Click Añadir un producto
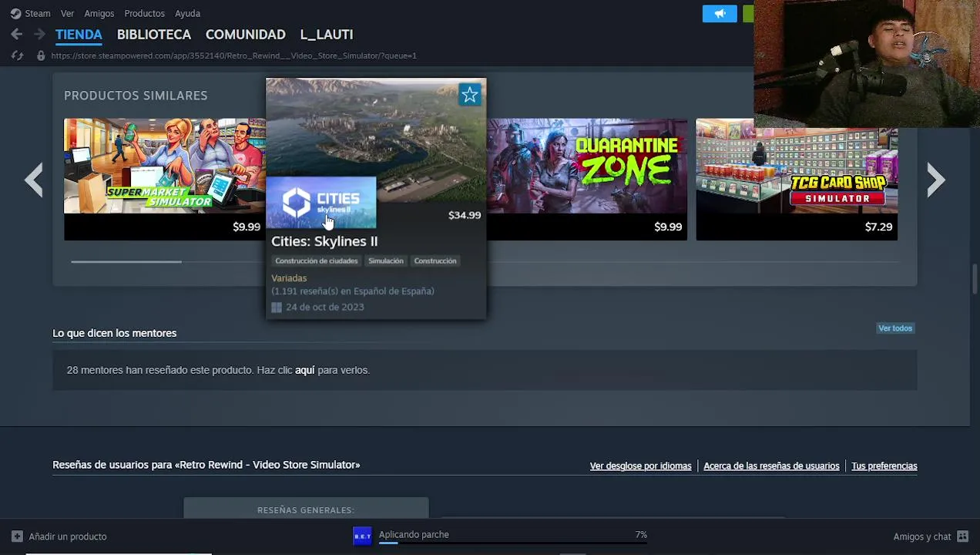 coord(68,536)
